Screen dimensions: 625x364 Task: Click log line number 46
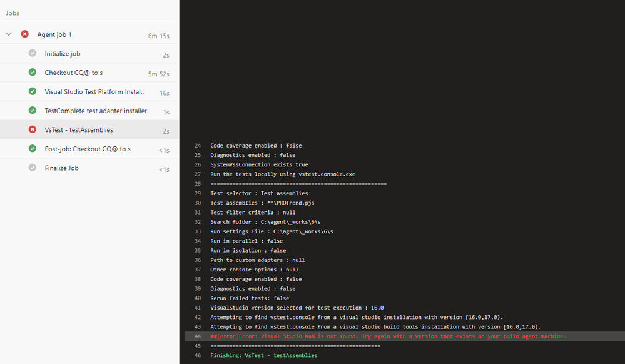pos(198,355)
